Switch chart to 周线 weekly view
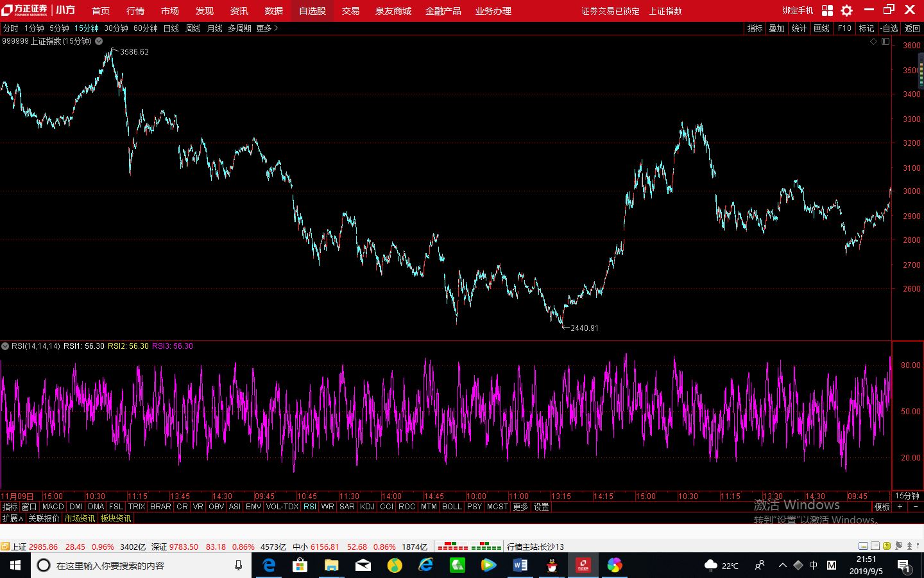Viewport: 924px width, 578px height. click(x=193, y=28)
